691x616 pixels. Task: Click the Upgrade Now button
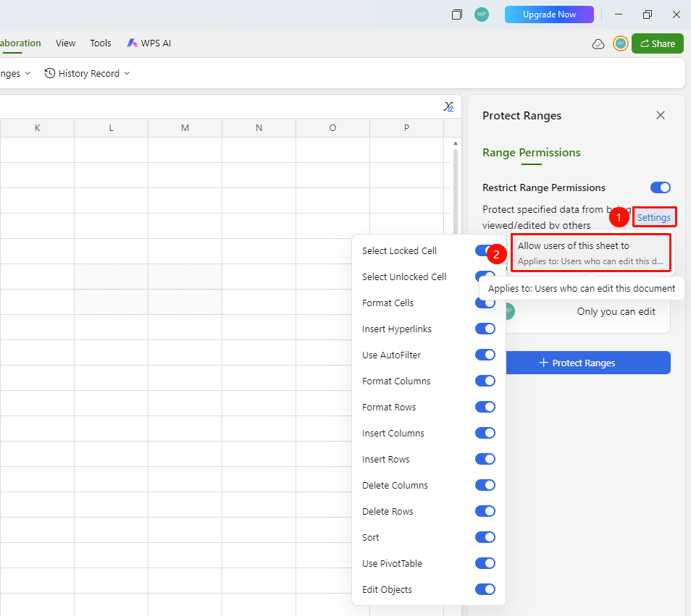[549, 14]
